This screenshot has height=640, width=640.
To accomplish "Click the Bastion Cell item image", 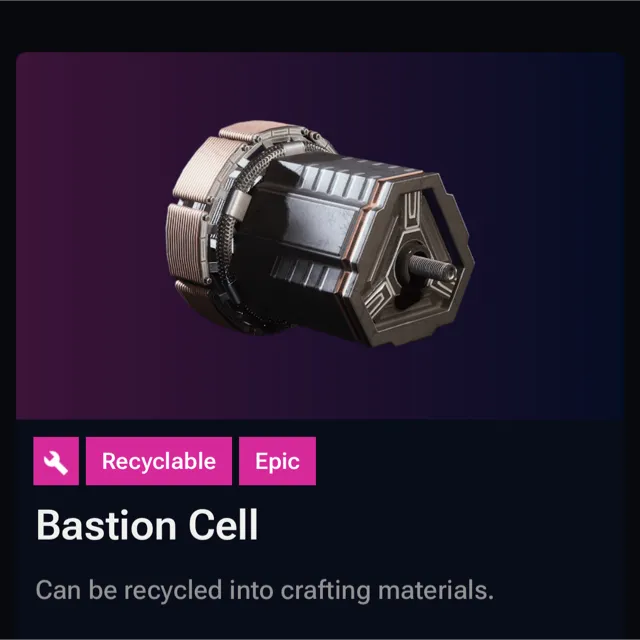I will [320, 233].
